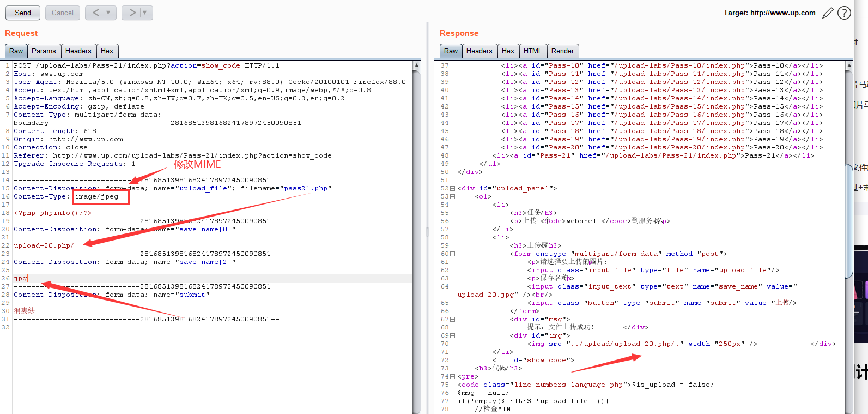
Task: Click the Pass-10 link line in response
Action: [662, 65]
